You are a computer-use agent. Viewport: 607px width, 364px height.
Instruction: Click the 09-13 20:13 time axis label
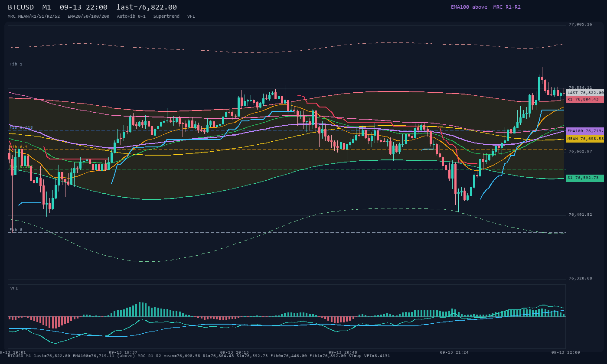click(x=235, y=352)
